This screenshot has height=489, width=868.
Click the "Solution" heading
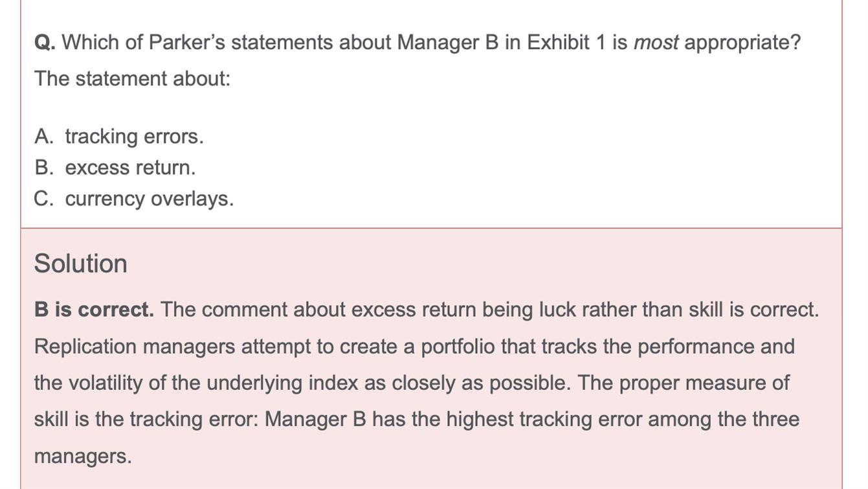(x=80, y=264)
